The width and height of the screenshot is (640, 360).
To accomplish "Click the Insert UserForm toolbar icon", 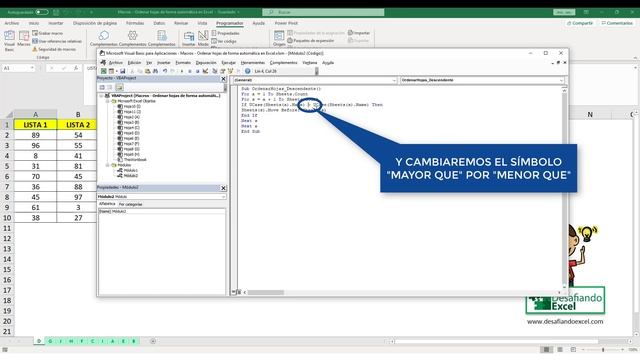I will pos(111,71).
